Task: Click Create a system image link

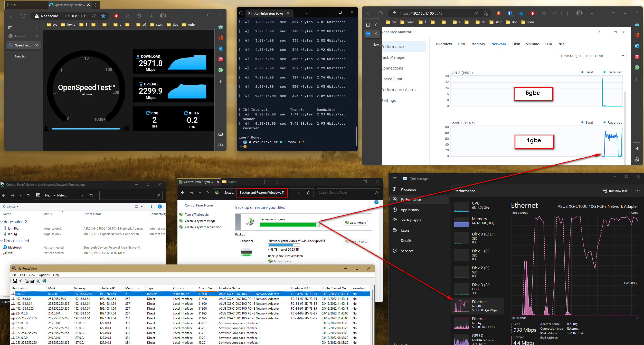Action: tap(200, 221)
